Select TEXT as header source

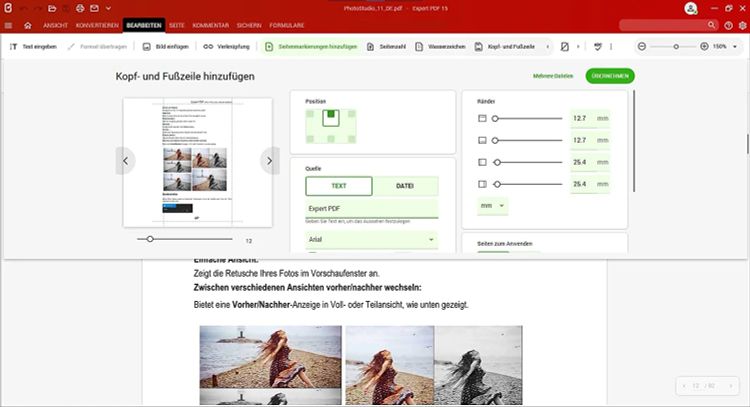pos(339,186)
